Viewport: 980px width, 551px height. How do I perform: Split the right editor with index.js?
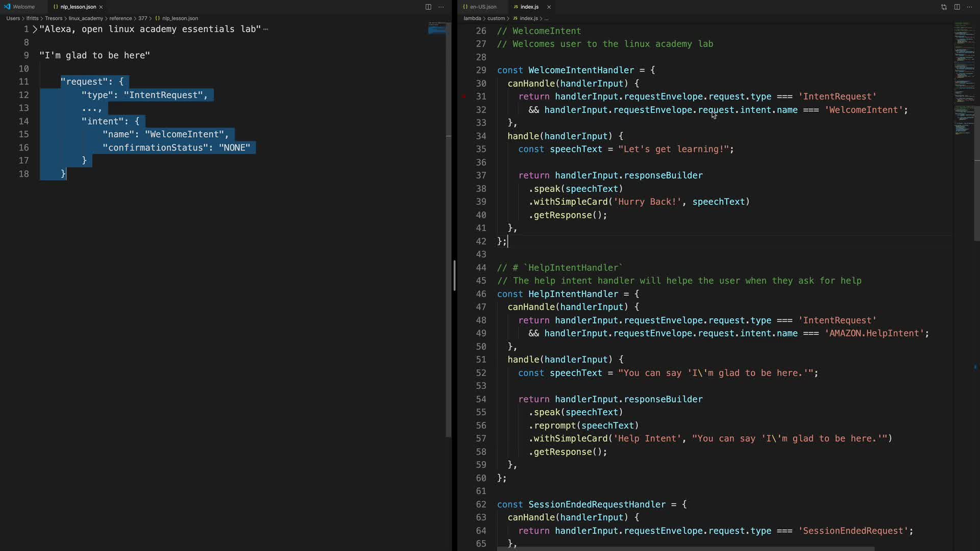click(x=957, y=7)
